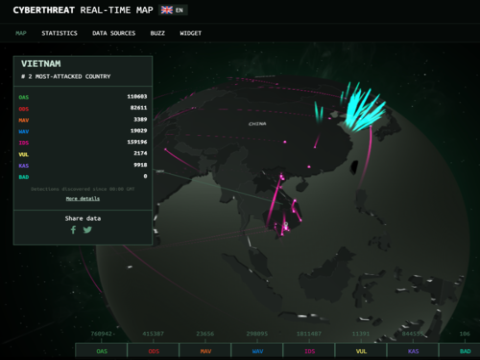Toggle the KAS filter in bottom bar
The width and height of the screenshot is (480, 360).
pyautogui.click(x=413, y=351)
